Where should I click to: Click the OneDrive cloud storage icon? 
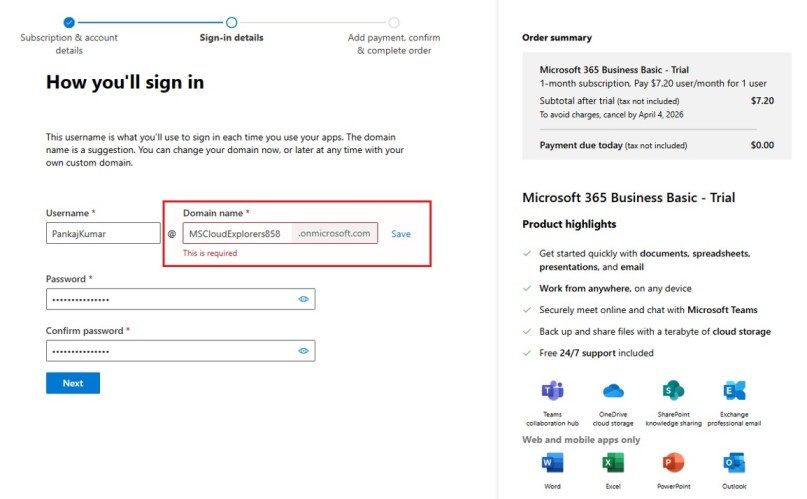[x=613, y=390]
